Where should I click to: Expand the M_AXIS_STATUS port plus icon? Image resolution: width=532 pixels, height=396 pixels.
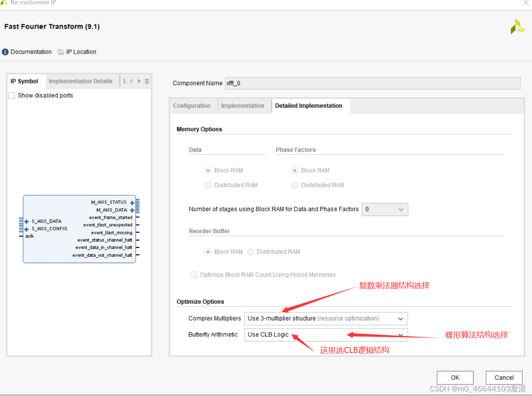(x=133, y=203)
